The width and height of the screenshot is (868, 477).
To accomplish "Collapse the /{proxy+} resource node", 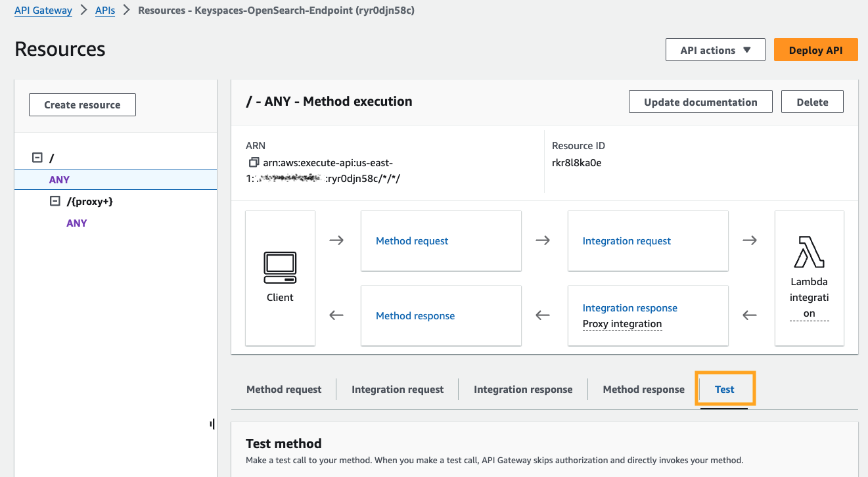I will click(55, 202).
